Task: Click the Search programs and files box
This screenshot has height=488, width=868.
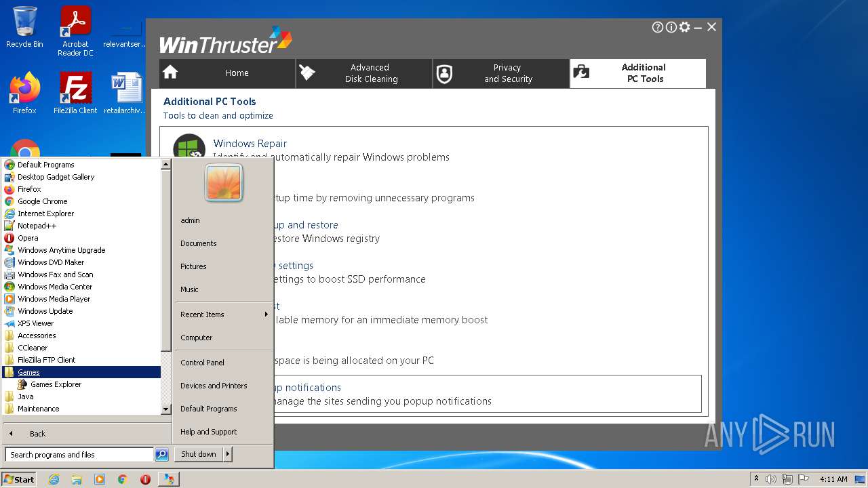Action: (x=79, y=455)
